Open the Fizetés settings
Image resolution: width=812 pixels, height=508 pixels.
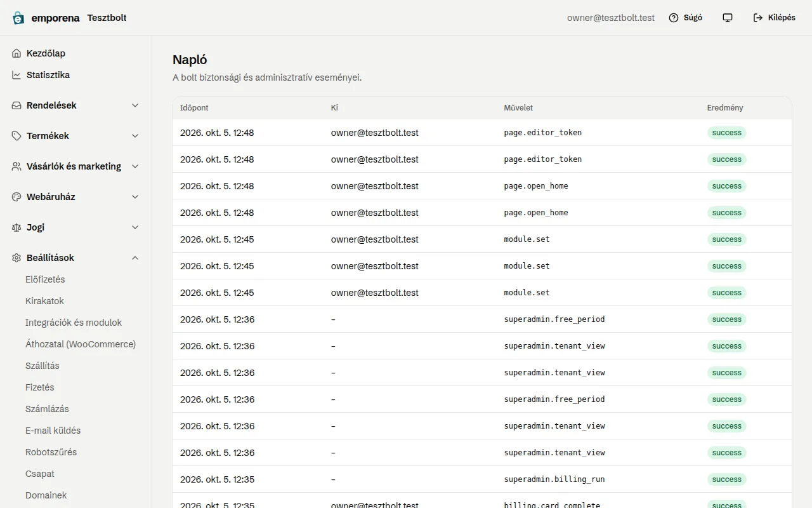point(40,387)
